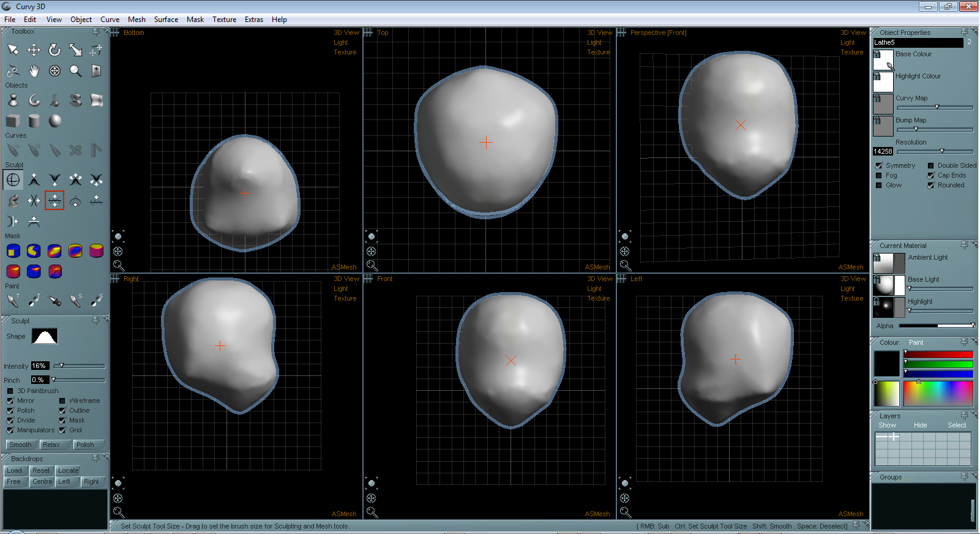980x534 pixels.
Task: Toggle the Symmetry checkbox
Action: [x=879, y=165]
